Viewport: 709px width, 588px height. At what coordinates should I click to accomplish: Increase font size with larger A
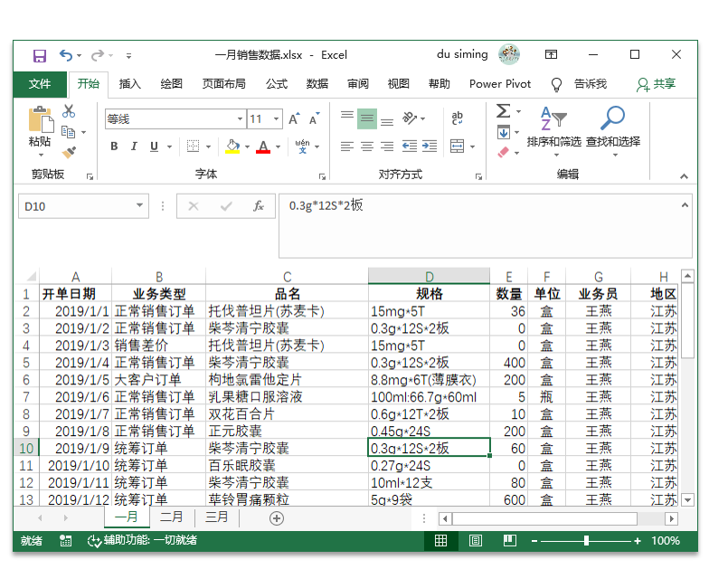click(x=294, y=119)
